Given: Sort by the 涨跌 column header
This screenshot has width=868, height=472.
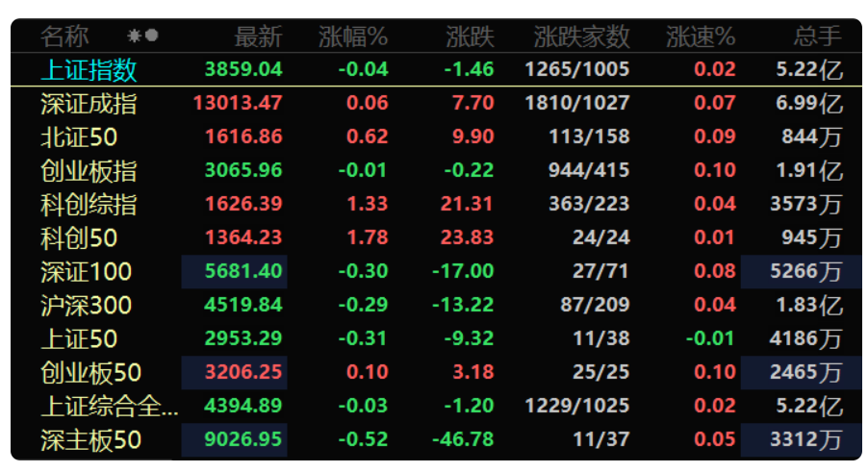Looking at the screenshot, I should [x=470, y=37].
